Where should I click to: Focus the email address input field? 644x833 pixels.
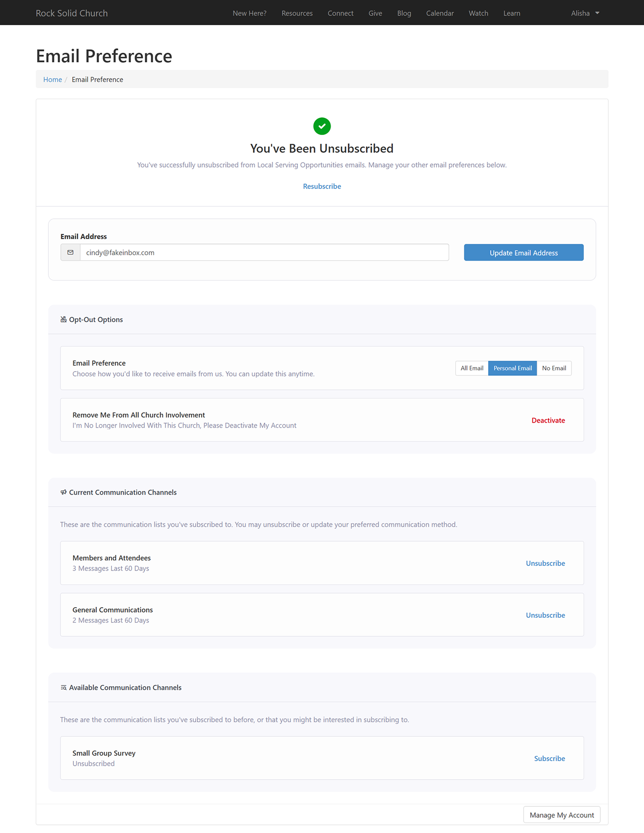coord(264,253)
